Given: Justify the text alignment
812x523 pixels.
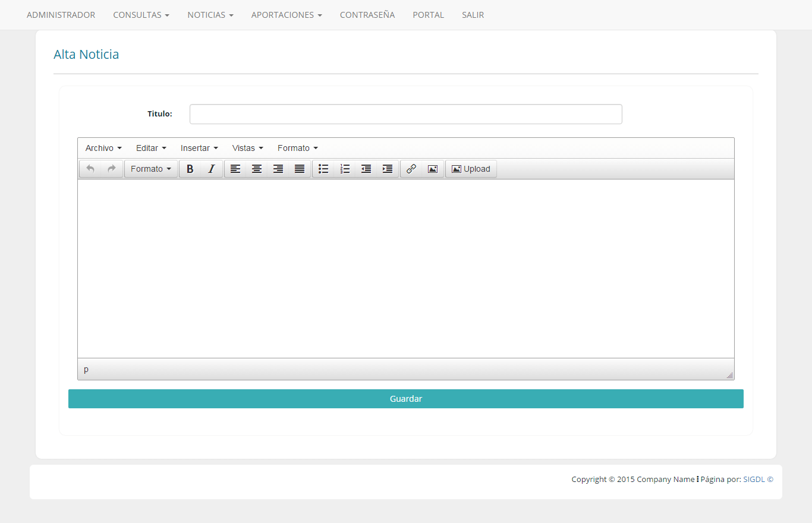Looking at the screenshot, I should pos(300,169).
